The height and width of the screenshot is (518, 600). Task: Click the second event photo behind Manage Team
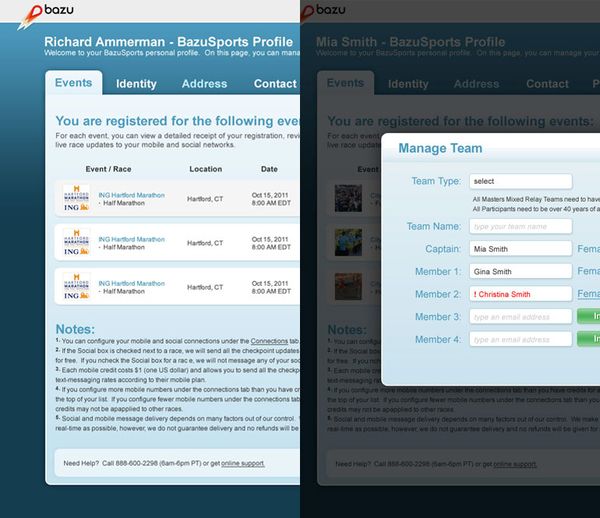pyautogui.click(x=349, y=242)
